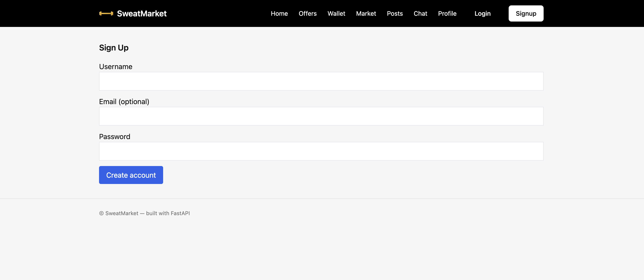644x280 pixels.
Task: Click the SweatMarket footer copyright text
Action: 144,213
